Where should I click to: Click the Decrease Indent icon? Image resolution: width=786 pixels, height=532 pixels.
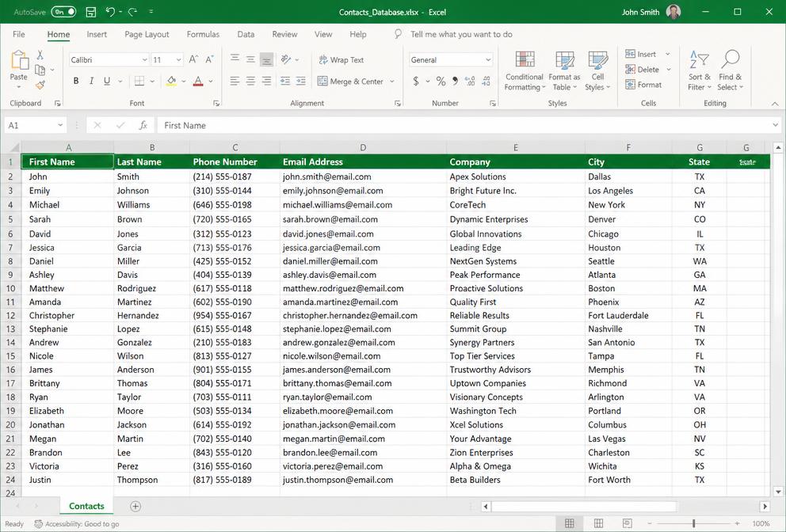point(284,81)
